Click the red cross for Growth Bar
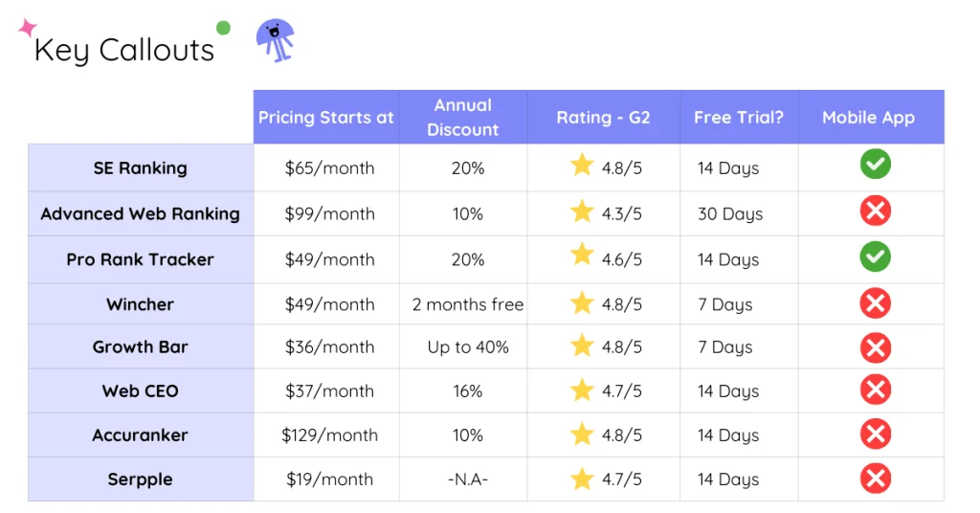Viewport: 980px width, 513px height. click(x=875, y=346)
